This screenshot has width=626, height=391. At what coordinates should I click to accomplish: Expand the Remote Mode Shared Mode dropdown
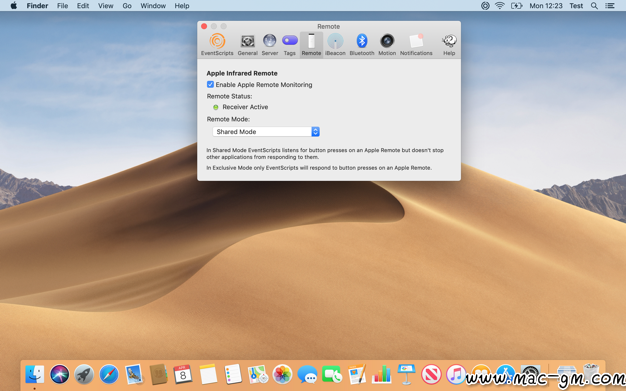266,131
